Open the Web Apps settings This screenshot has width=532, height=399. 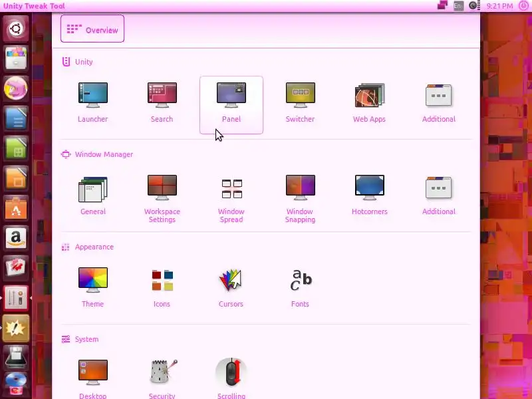[369, 103]
